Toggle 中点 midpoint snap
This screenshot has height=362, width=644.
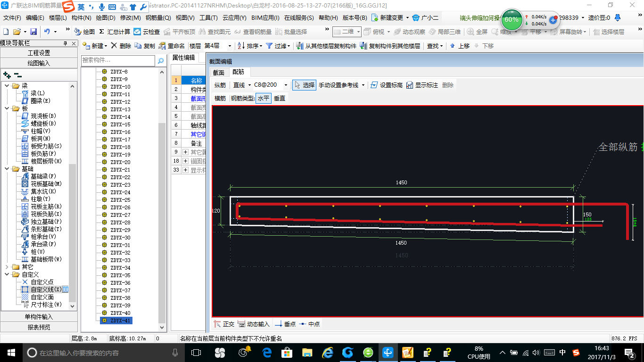tap(309, 324)
